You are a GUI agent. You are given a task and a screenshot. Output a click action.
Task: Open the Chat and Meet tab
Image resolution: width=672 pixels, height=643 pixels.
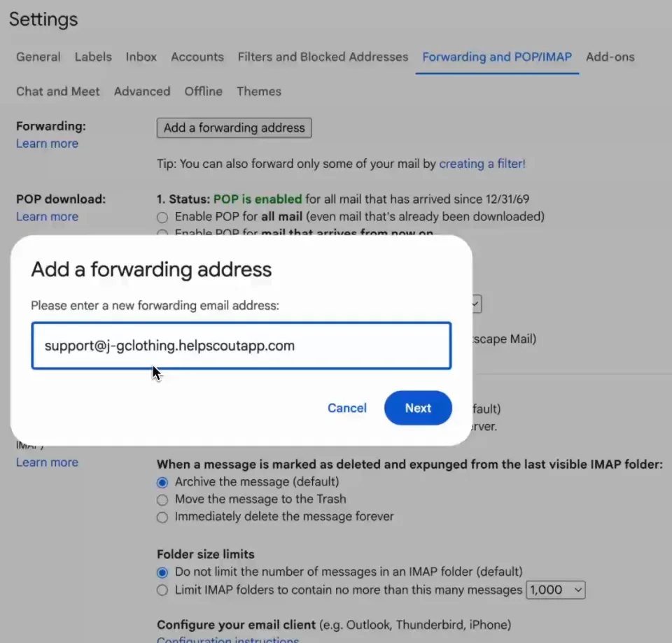(x=58, y=91)
